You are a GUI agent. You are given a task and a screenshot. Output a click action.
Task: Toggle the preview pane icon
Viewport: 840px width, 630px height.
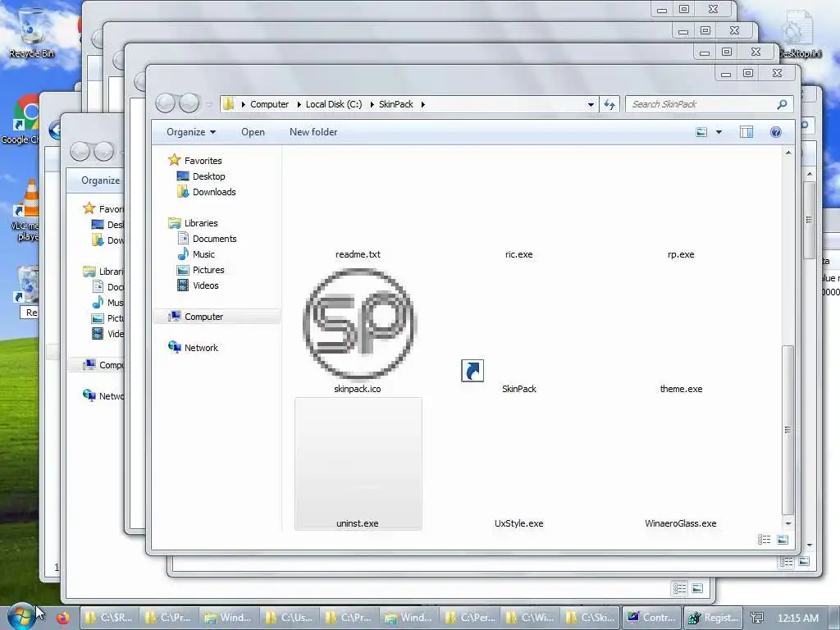click(746, 132)
